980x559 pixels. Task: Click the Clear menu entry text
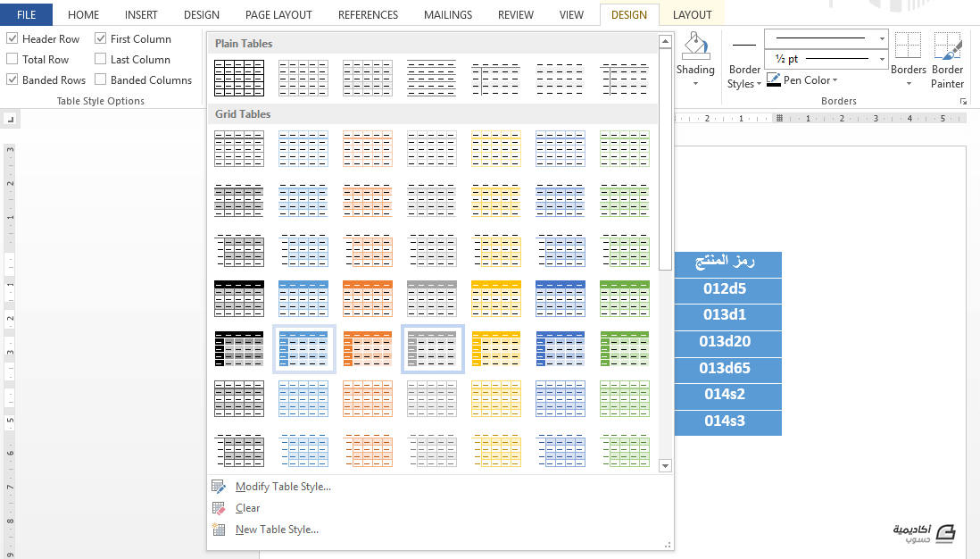(247, 508)
